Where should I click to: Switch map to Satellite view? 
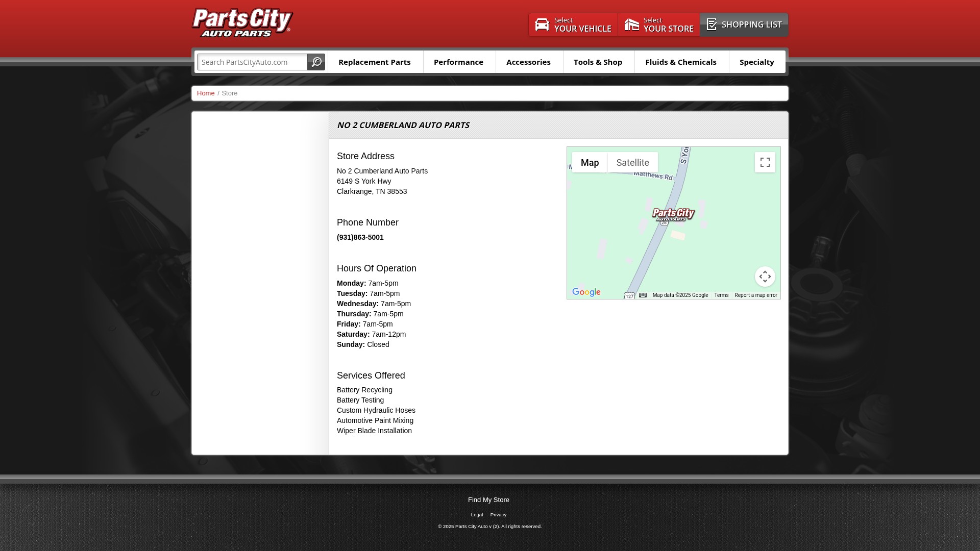(633, 162)
